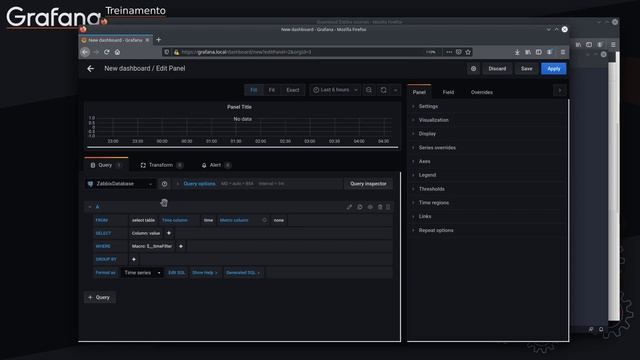Open the Last 6 hours time picker
The image size is (640, 360).
click(335, 90)
